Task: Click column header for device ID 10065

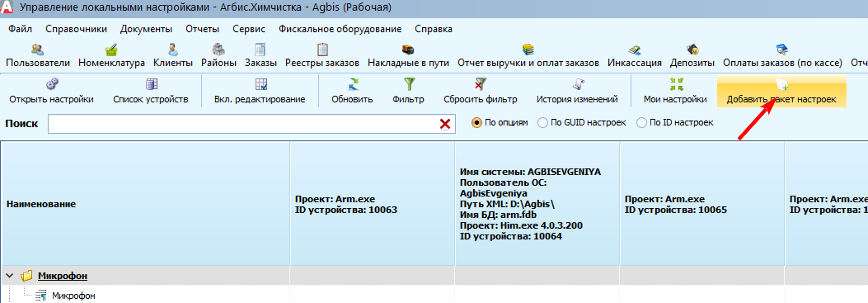Action: pos(702,204)
